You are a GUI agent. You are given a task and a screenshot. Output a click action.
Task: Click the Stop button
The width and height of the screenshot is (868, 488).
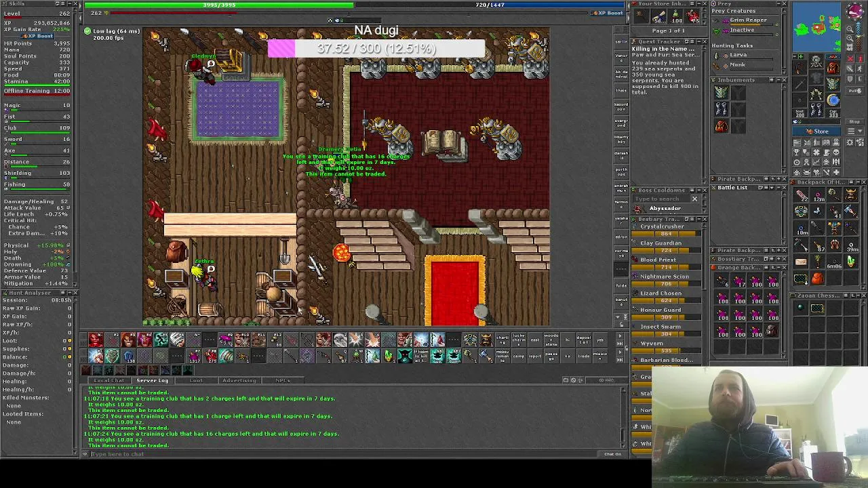(x=854, y=122)
